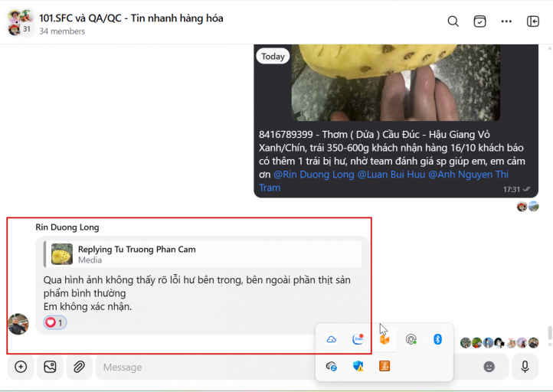553x392 pixels.
Task: Open the emoji picker smiley icon
Action: point(489,367)
